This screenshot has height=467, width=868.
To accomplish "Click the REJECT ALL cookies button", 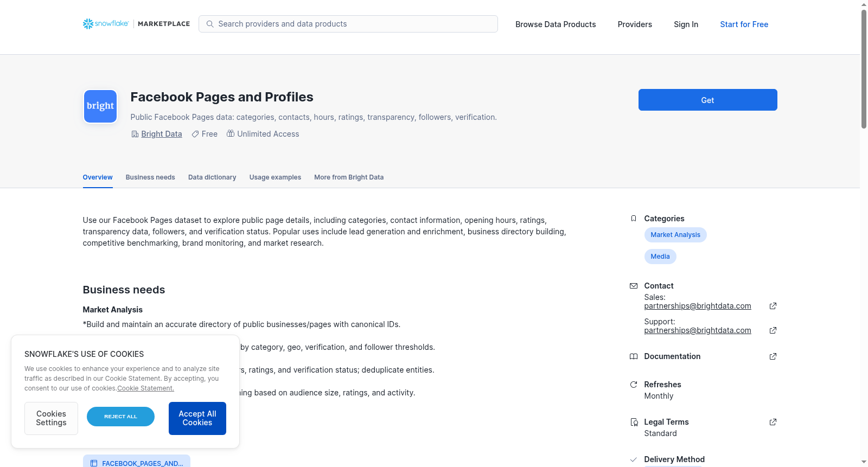I will (x=120, y=417).
